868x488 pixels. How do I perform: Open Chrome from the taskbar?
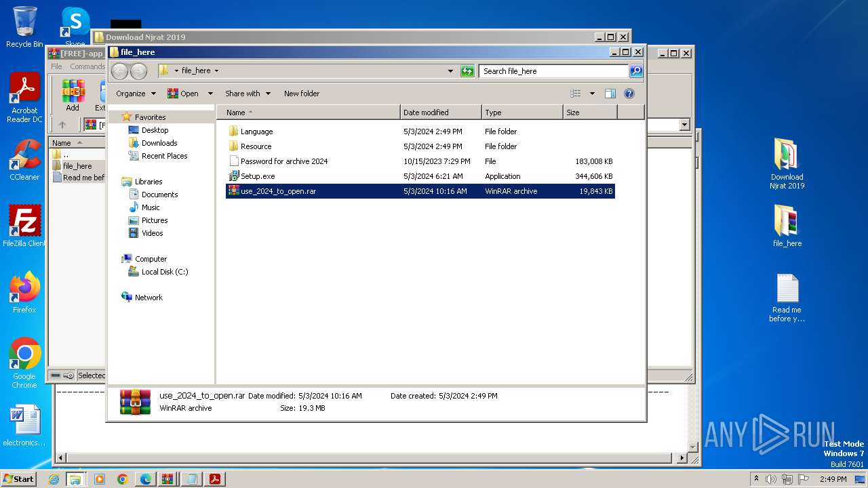122,479
